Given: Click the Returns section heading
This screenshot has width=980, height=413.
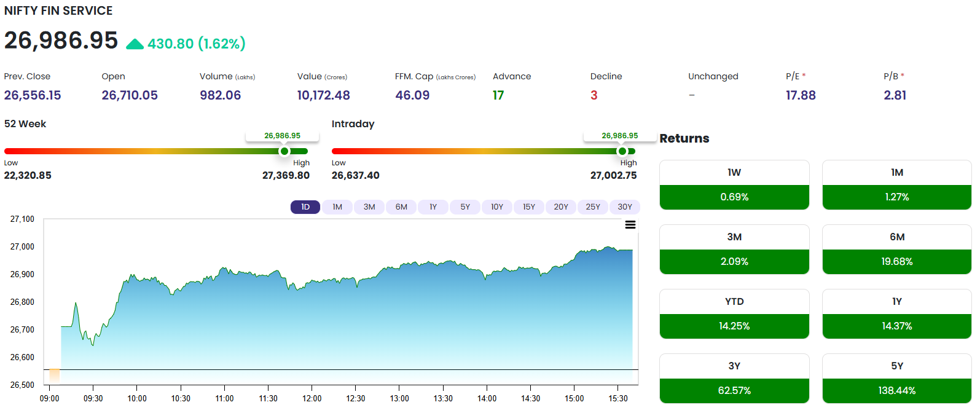Looking at the screenshot, I should 684,138.
